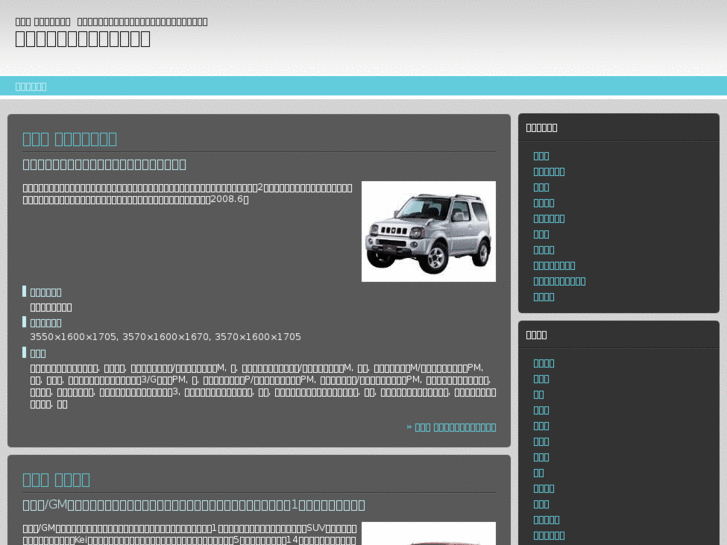Viewport: 727px width, 545px height.
Task: Select the paragraph text ending with 2008.6
Action: click(x=187, y=193)
